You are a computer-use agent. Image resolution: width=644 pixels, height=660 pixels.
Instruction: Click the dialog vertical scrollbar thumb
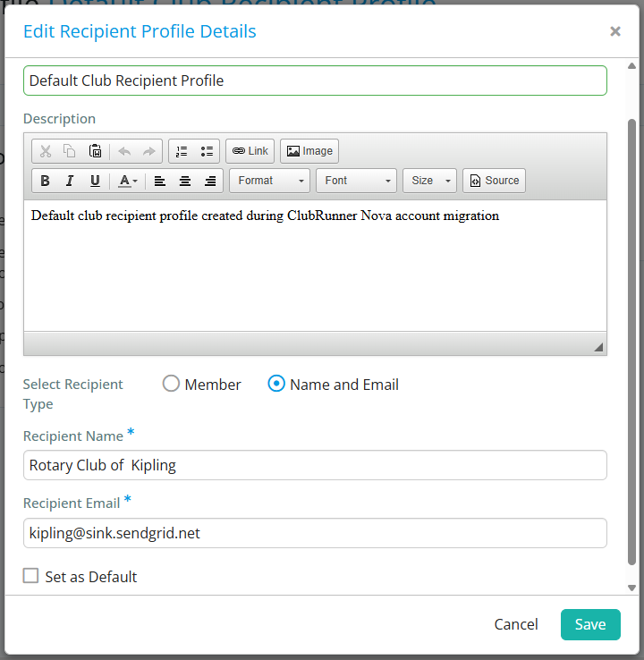pyautogui.click(x=631, y=343)
